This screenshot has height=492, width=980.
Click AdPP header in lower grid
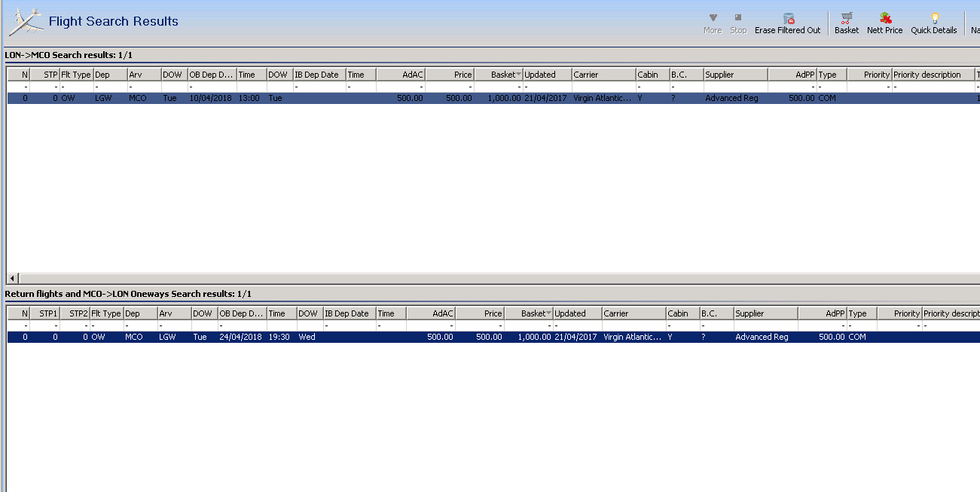pyautogui.click(x=823, y=313)
